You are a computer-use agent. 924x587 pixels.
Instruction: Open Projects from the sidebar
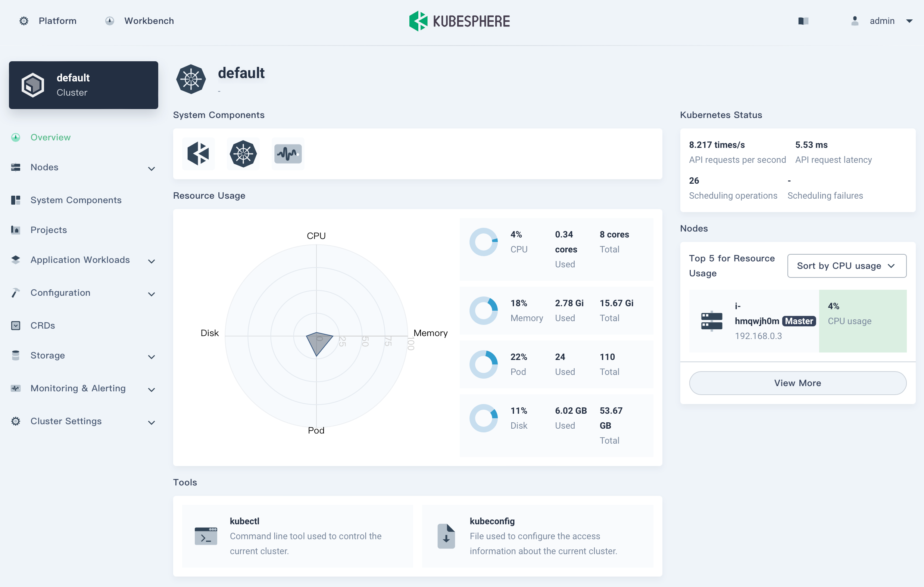click(x=49, y=230)
